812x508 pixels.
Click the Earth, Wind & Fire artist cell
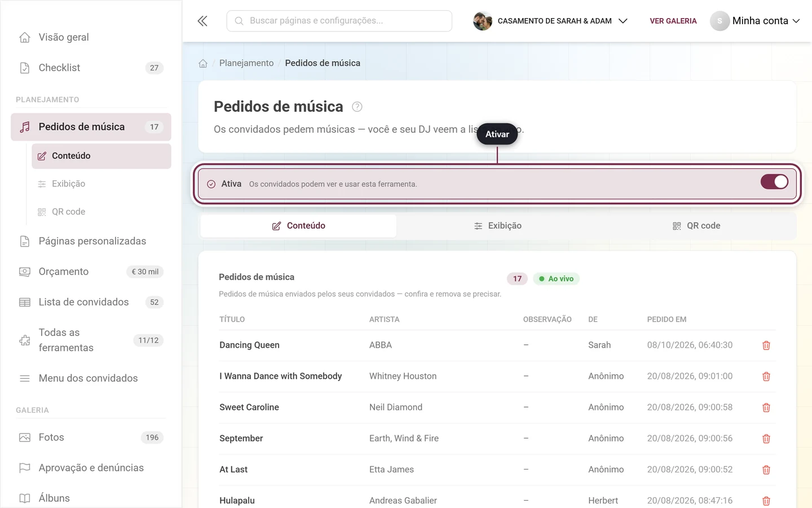click(404, 439)
